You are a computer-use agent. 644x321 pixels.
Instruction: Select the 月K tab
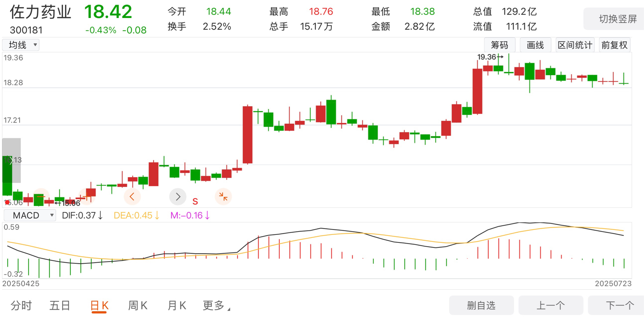tap(176, 306)
